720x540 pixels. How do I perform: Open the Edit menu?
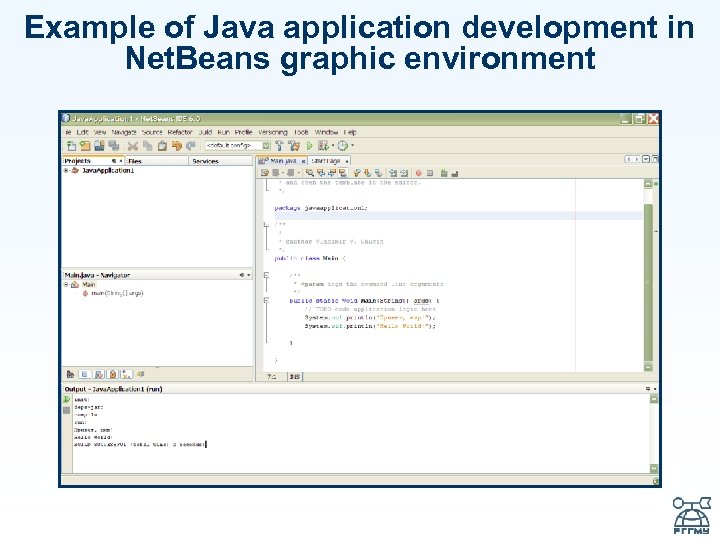click(x=82, y=132)
